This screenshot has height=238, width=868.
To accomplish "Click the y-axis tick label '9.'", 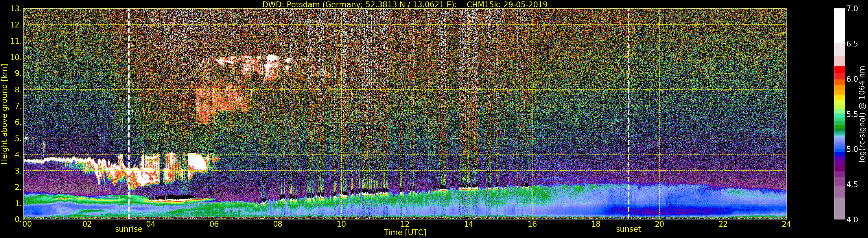I will (18, 73).
